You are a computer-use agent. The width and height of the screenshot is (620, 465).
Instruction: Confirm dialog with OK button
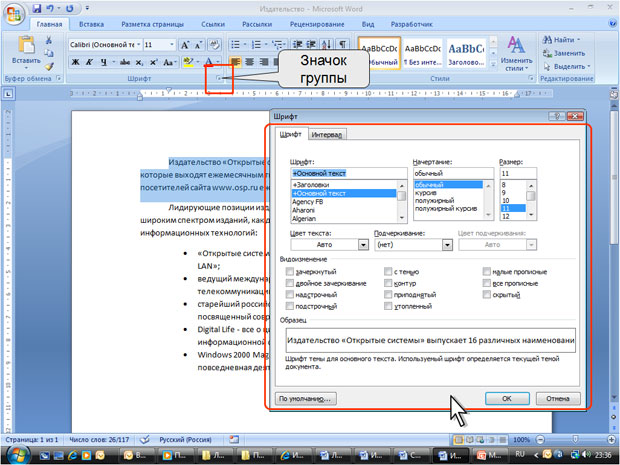(x=507, y=399)
